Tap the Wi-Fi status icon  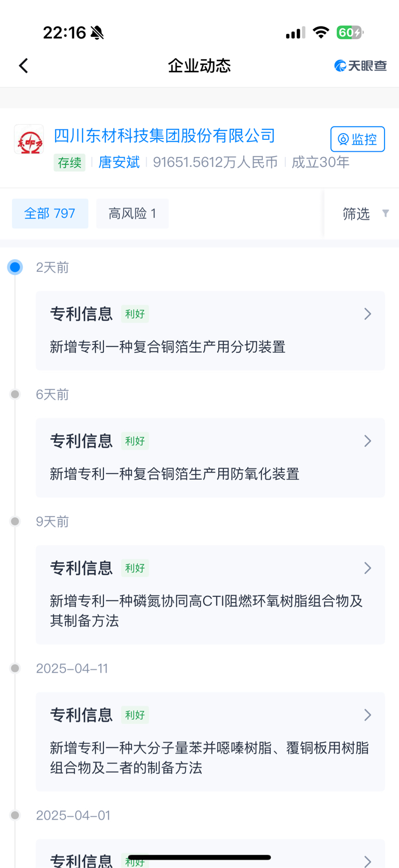coord(321,32)
